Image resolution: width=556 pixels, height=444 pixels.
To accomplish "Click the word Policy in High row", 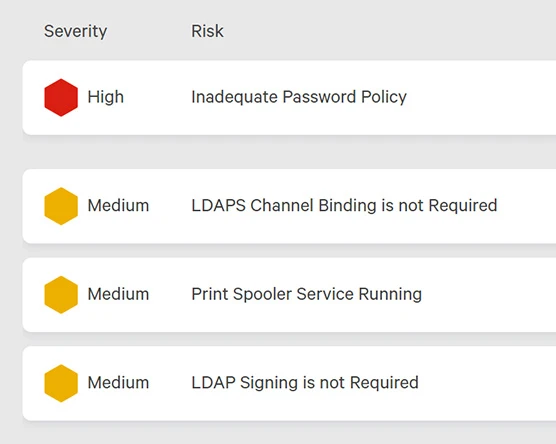I will pyautogui.click(x=384, y=97).
